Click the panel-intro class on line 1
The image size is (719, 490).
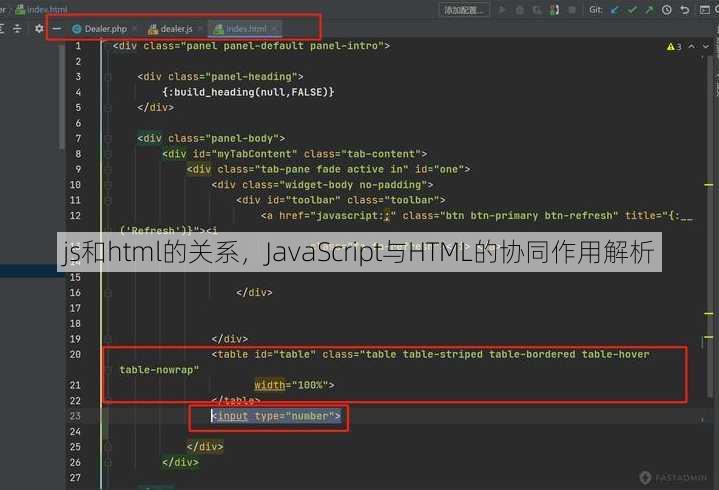click(344, 46)
